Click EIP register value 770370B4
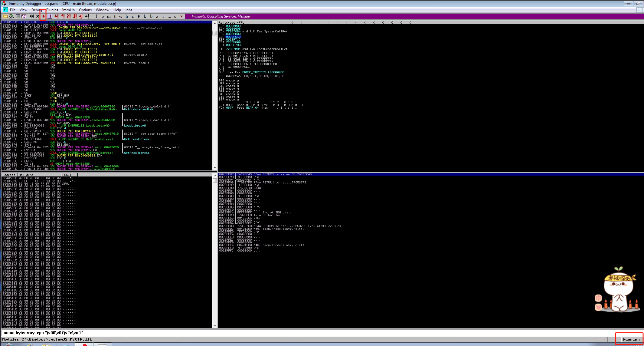This screenshot has width=644, height=346. (233, 49)
